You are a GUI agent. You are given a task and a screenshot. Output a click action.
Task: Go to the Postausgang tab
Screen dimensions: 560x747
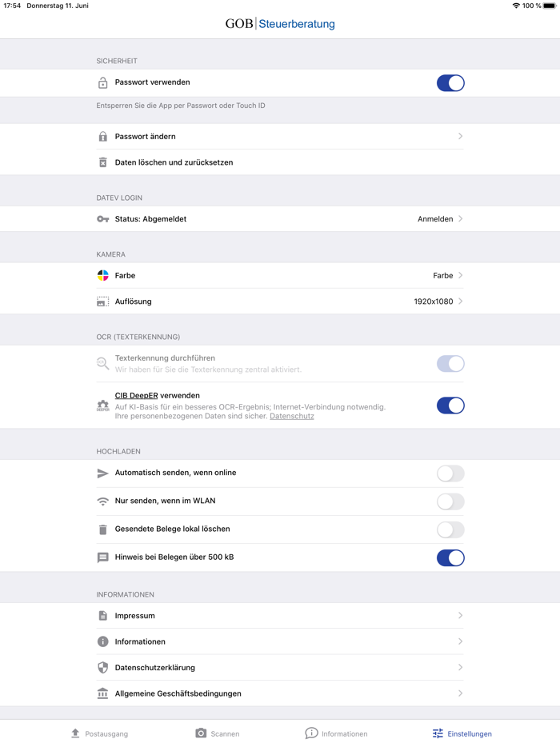point(99,733)
